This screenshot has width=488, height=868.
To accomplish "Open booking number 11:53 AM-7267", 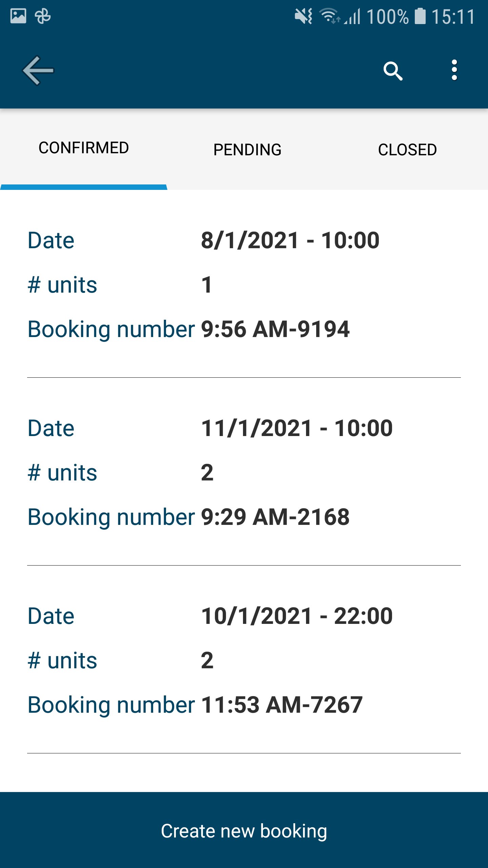I will click(282, 705).
